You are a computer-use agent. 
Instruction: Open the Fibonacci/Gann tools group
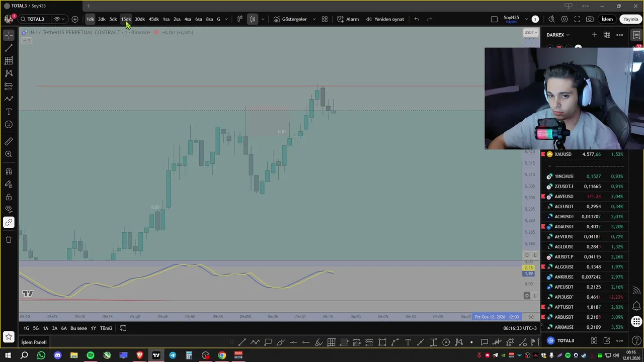click(x=9, y=60)
